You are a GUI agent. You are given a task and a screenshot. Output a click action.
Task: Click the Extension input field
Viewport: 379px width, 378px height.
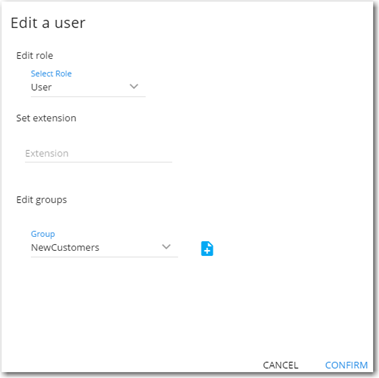point(98,154)
